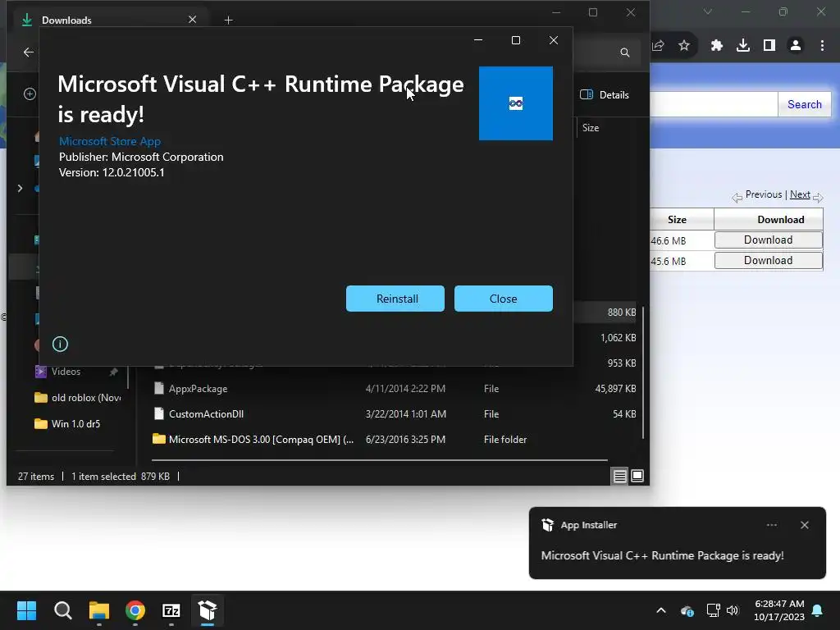Click the Search button on the web page
Screen dimensions: 840x630
(804, 104)
